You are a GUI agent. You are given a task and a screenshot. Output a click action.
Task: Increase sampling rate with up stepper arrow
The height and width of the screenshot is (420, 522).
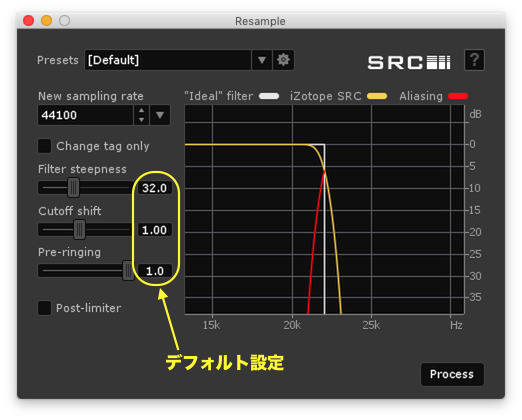click(142, 111)
